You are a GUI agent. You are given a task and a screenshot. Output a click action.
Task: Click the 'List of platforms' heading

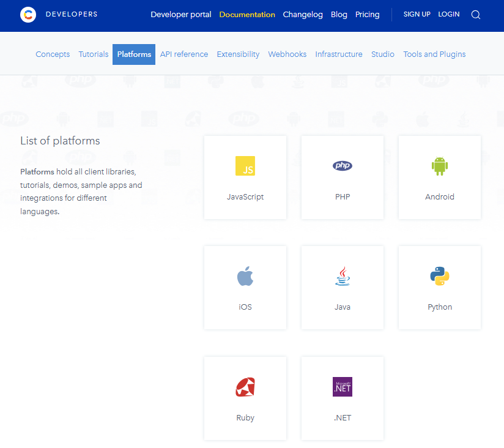click(x=60, y=141)
